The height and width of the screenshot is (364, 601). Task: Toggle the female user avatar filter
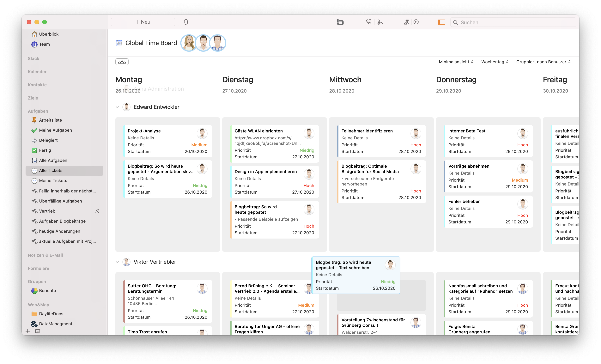click(189, 43)
